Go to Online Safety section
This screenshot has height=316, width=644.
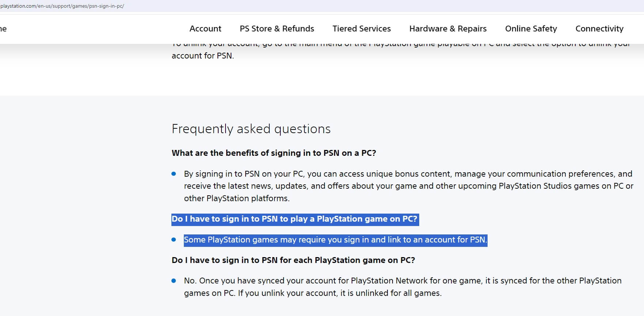click(531, 29)
